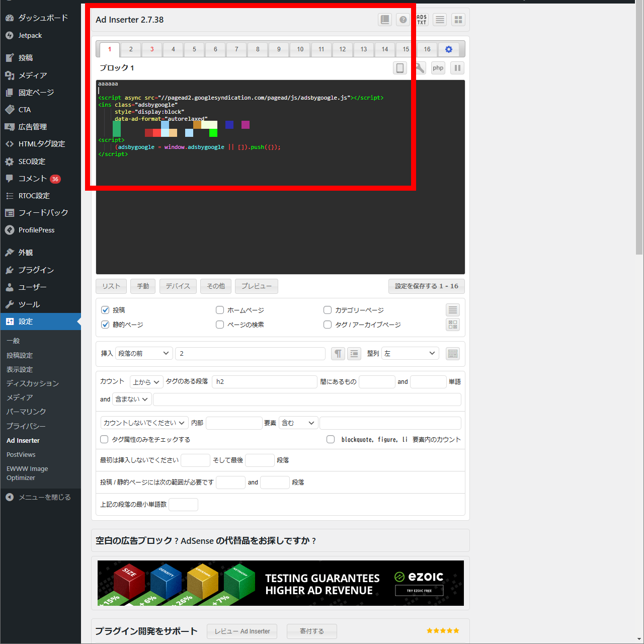This screenshot has height=644, width=644.
Task: Open the ads.txt editor icon
Action: click(x=422, y=20)
